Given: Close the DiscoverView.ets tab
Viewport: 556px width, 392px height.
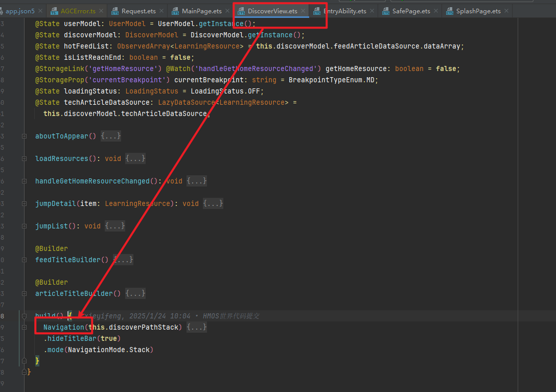Looking at the screenshot, I should (x=303, y=11).
